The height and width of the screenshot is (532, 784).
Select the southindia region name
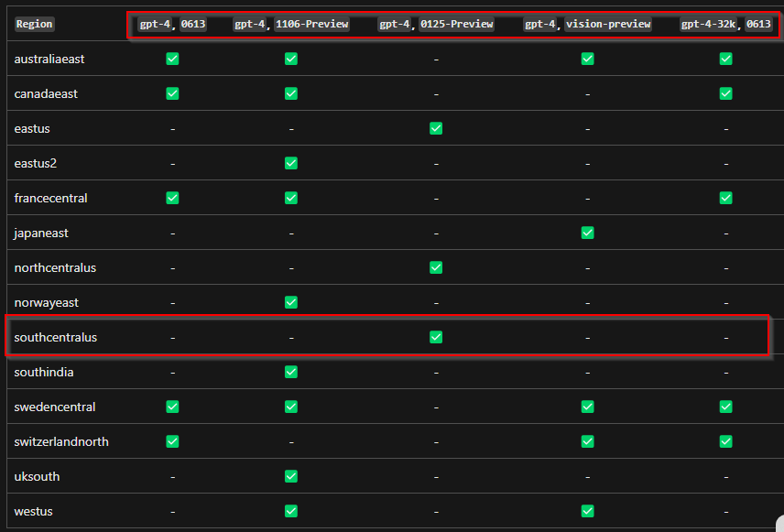pyautogui.click(x=44, y=372)
